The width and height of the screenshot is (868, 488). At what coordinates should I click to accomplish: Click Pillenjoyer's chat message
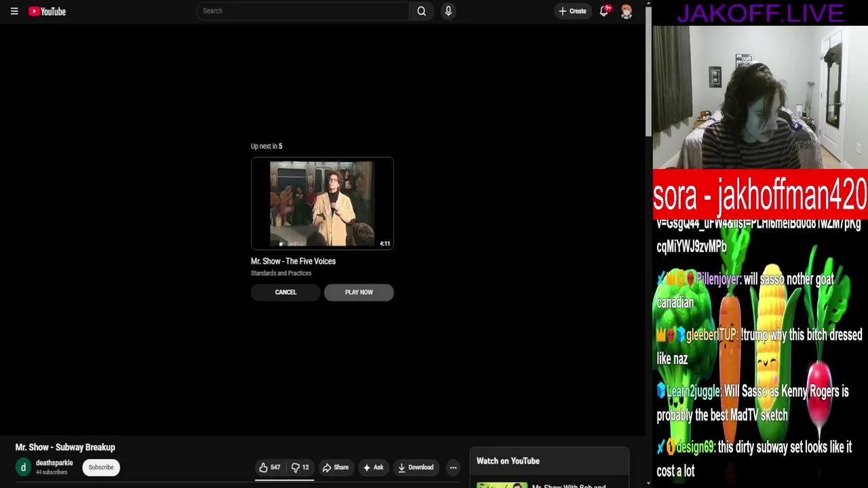pyautogui.click(x=745, y=291)
